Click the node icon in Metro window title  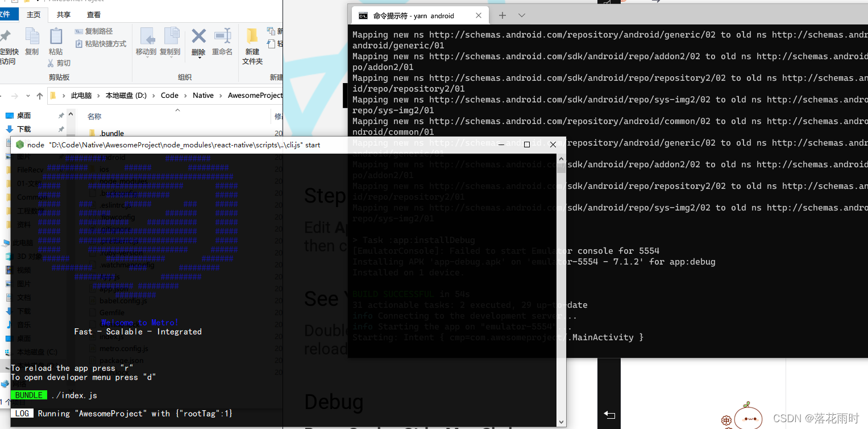(x=20, y=145)
